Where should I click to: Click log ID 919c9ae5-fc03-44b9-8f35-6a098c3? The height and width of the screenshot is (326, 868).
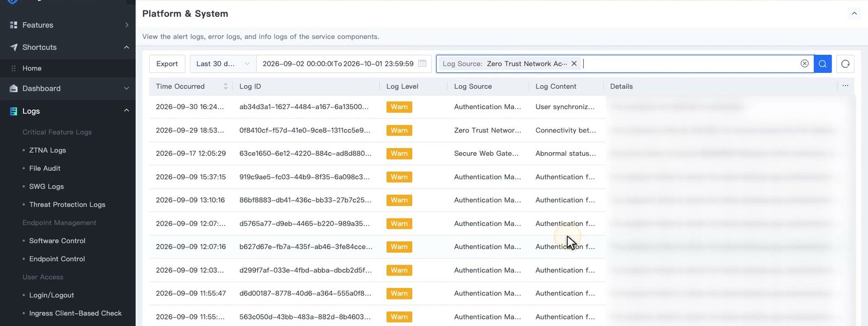(304, 177)
